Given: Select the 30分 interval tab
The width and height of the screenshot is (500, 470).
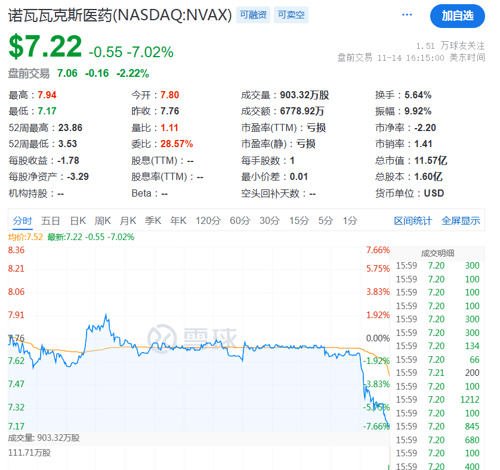Looking at the screenshot, I should 270,221.
